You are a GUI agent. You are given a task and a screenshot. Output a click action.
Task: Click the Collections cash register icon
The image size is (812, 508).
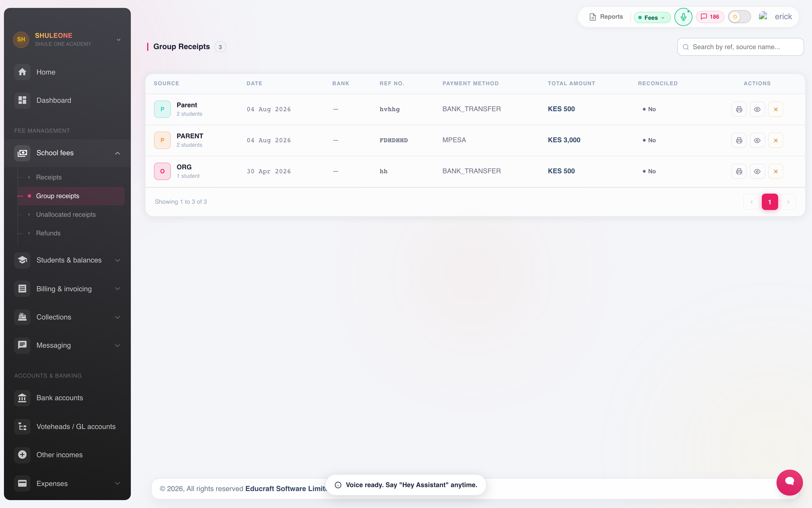pyautogui.click(x=22, y=317)
